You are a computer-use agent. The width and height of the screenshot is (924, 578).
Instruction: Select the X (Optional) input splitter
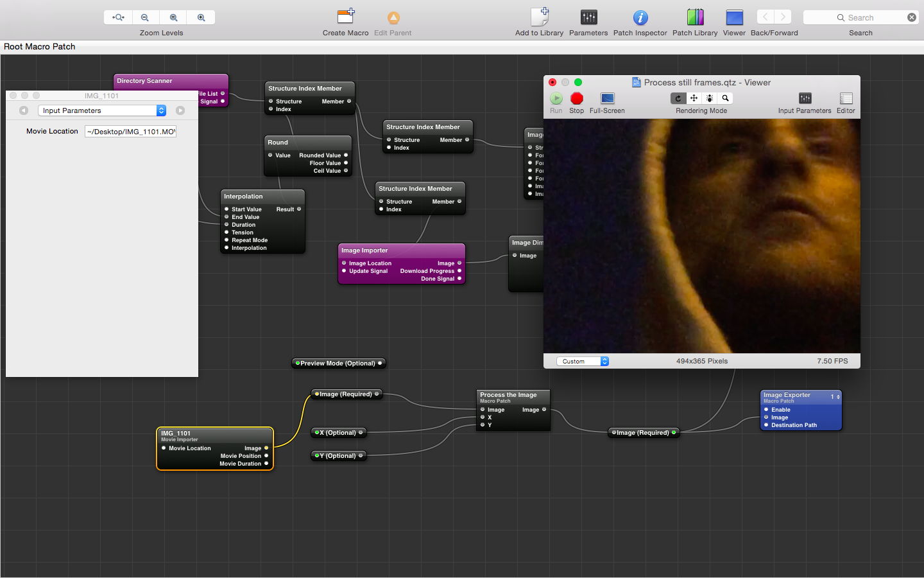click(x=338, y=433)
